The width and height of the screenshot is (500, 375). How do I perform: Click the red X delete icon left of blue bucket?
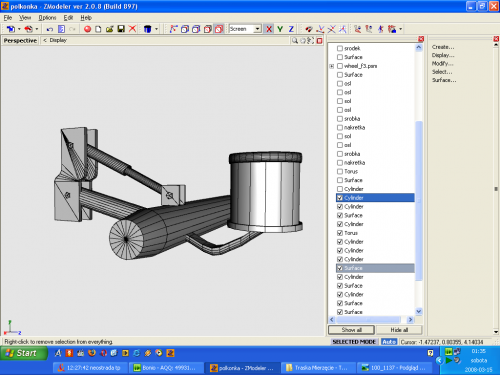pos(132,29)
